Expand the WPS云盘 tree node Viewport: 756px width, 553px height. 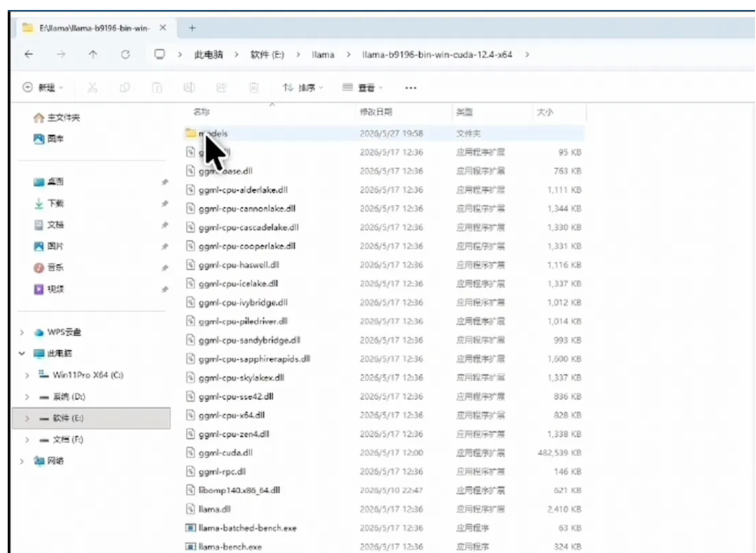[22, 332]
